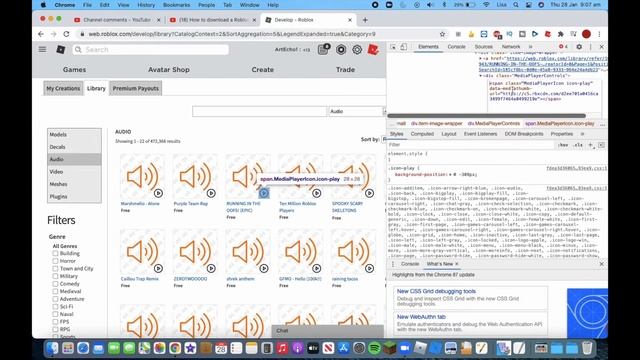
Task: Check the Medieval genre filter
Action: (x=55, y=291)
